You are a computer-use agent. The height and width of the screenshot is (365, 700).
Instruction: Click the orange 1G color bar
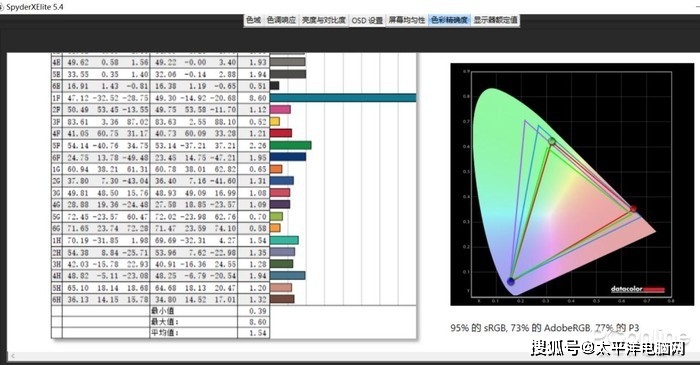click(x=276, y=169)
